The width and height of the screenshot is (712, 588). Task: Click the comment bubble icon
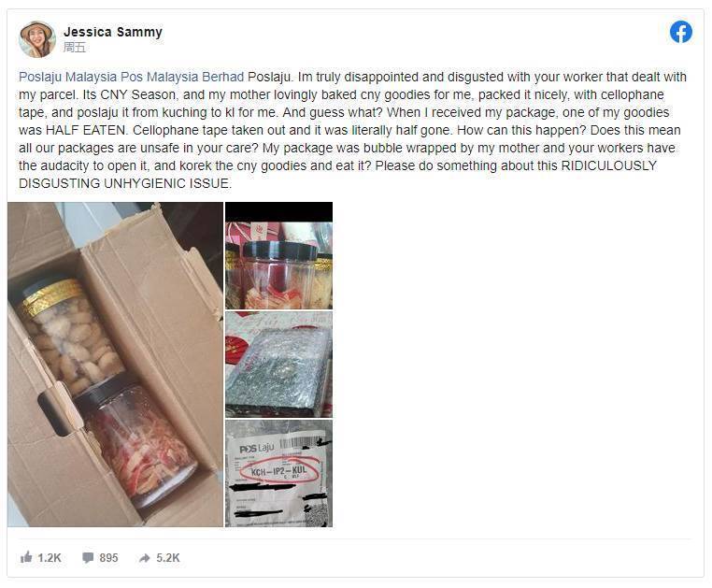pyautogui.click(x=88, y=557)
